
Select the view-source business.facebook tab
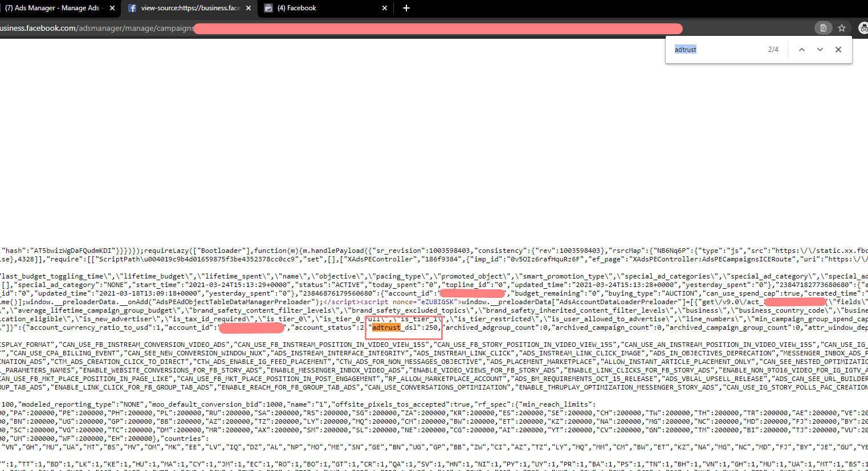point(190,8)
